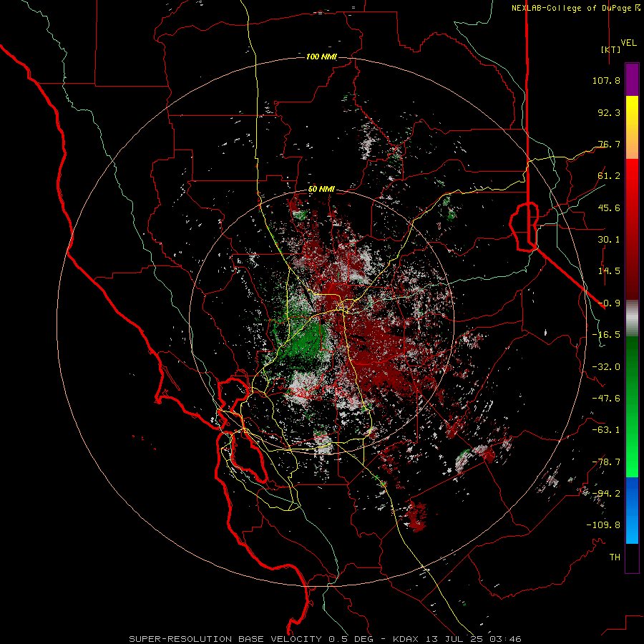The height and width of the screenshot is (644, 644).
Task: Click the 50 NMI range ring label
Action: (321, 190)
